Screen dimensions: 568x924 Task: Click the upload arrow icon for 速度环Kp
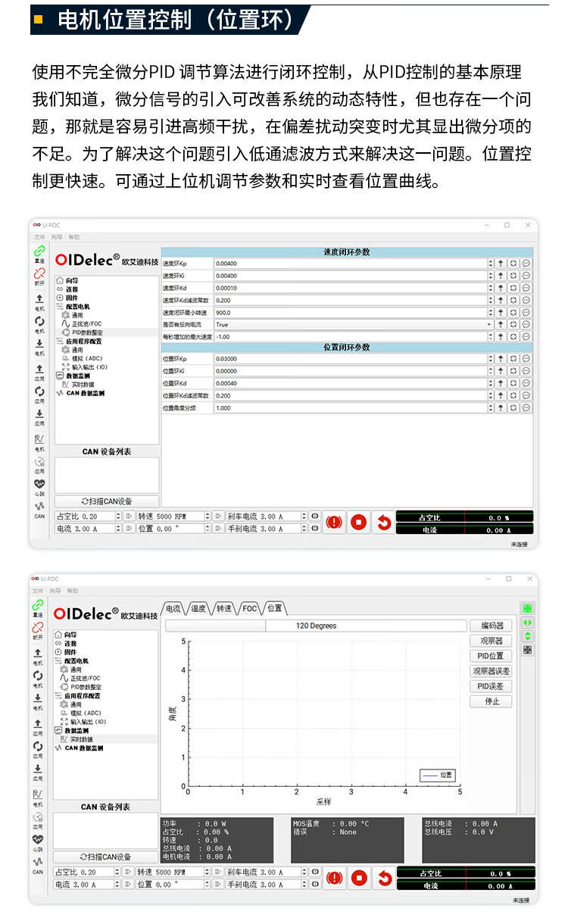pos(501,264)
